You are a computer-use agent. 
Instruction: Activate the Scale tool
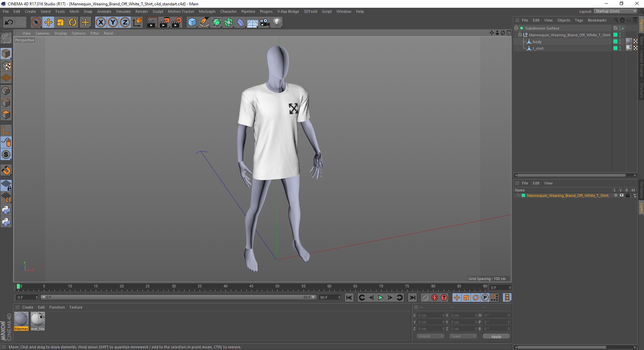(61, 23)
